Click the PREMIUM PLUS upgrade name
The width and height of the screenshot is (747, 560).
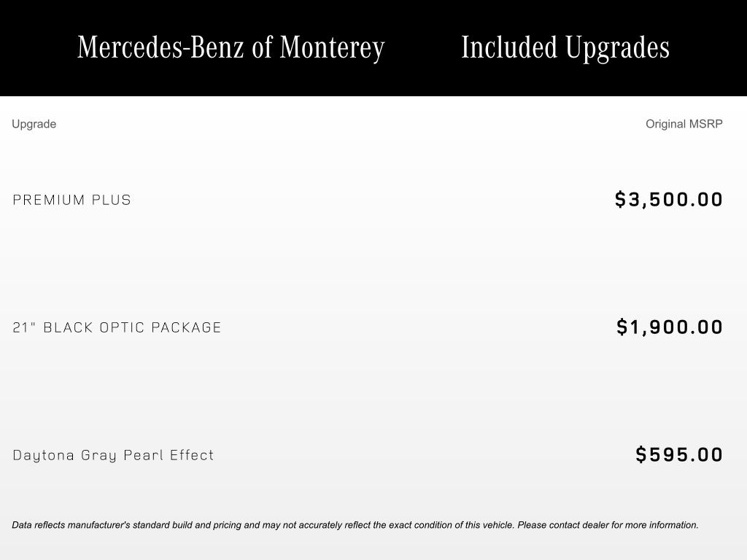[72, 200]
